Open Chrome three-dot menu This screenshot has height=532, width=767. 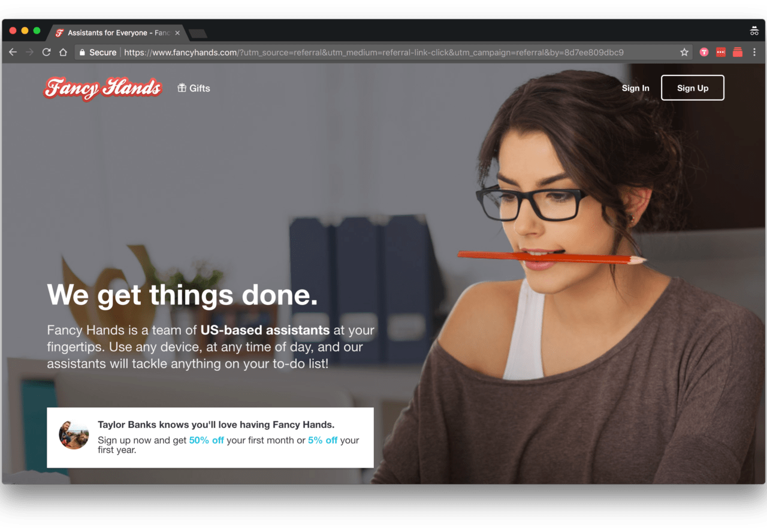[x=754, y=53]
